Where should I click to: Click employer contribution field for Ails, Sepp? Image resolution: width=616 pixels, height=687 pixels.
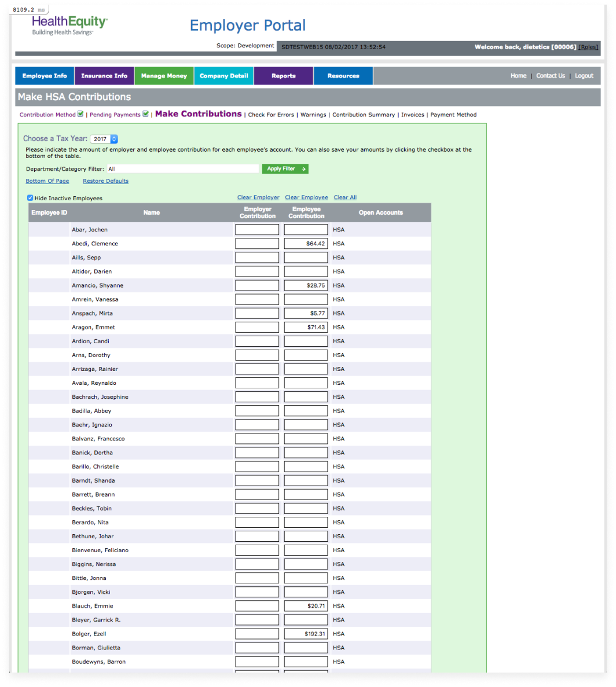[x=256, y=258]
